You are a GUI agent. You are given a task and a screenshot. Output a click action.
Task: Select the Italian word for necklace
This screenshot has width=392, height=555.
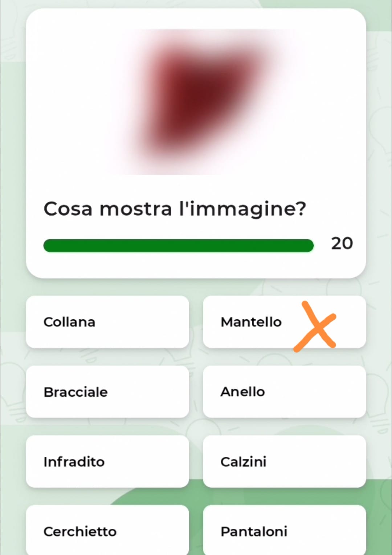(107, 322)
